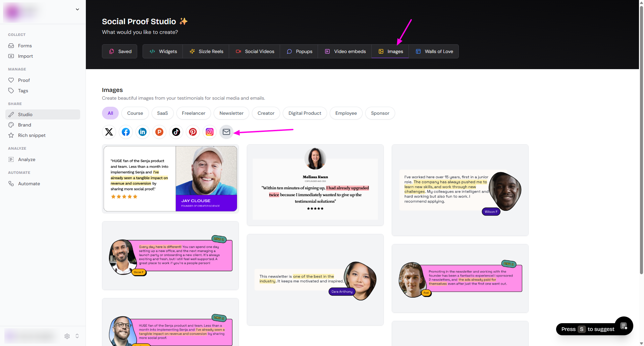The height and width of the screenshot is (346, 644).
Task: Enable the Newsletter category filter
Action: pyautogui.click(x=231, y=113)
